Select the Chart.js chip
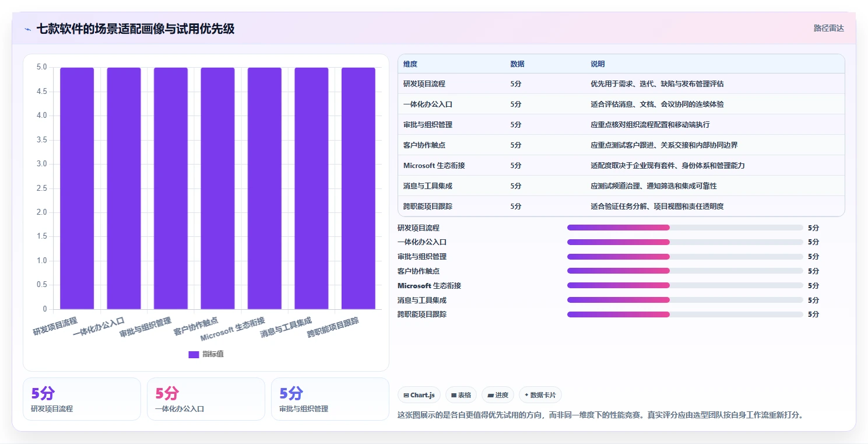The image size is (868, 444). pos(419,395)
